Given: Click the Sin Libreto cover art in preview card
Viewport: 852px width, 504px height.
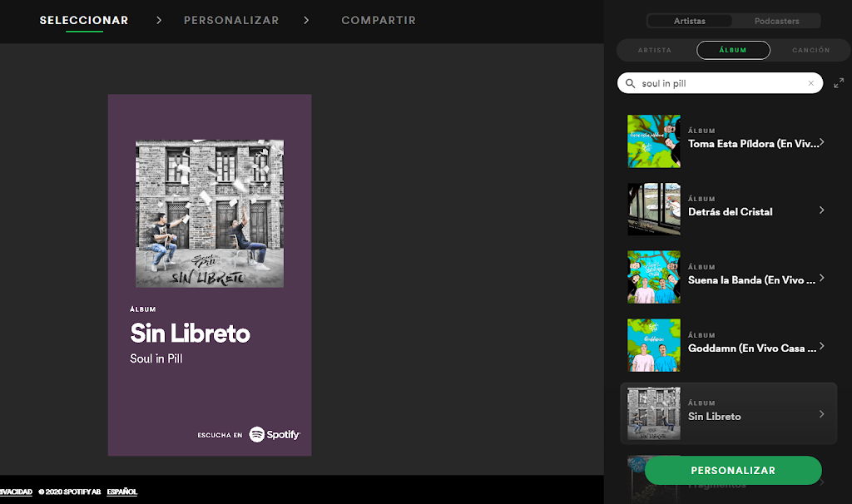Looking at the screenshot, I should tap(209, 214).
